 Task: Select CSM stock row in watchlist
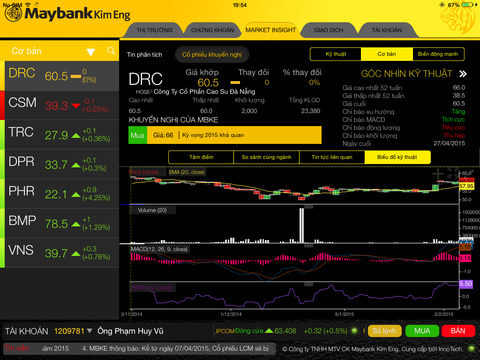pos(59,105)
